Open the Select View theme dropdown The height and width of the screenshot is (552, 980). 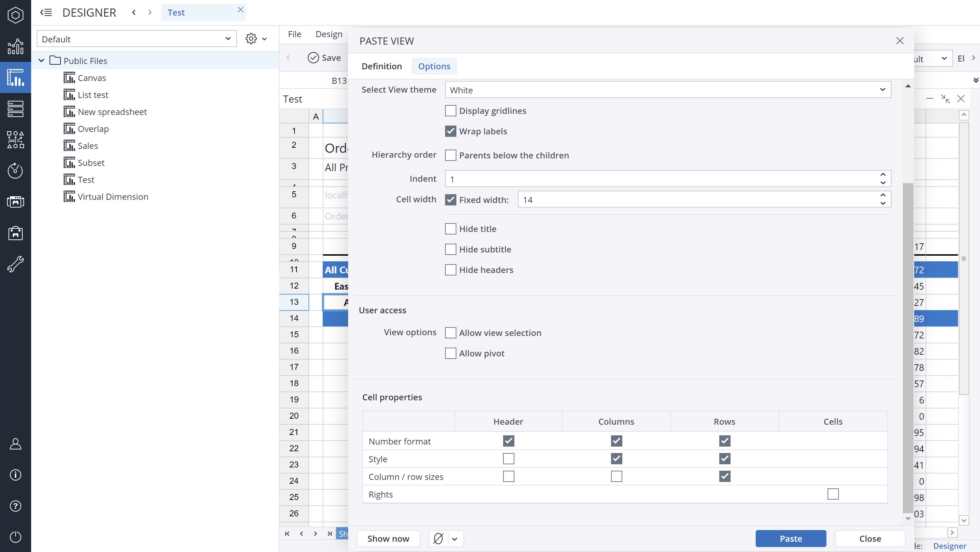[668, 90]
